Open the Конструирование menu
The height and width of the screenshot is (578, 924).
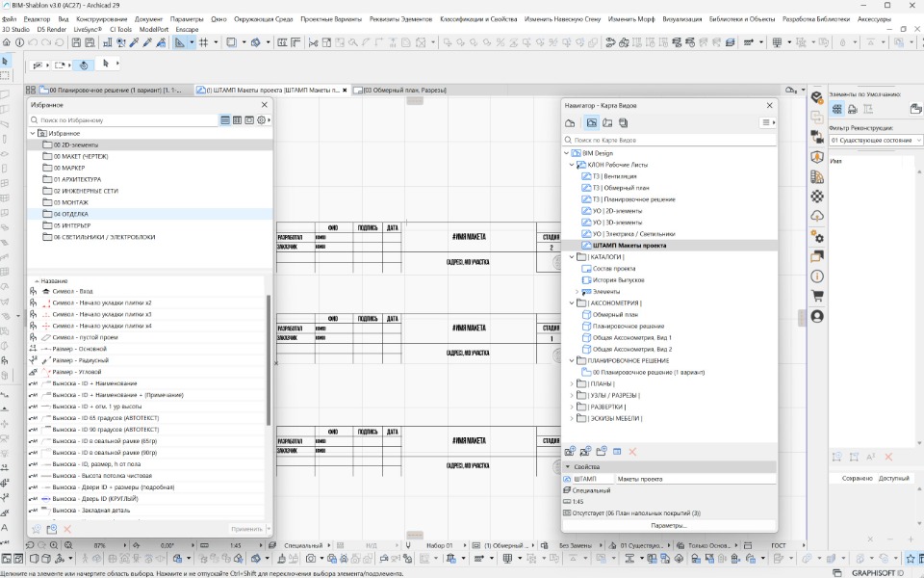click(101, 19)
